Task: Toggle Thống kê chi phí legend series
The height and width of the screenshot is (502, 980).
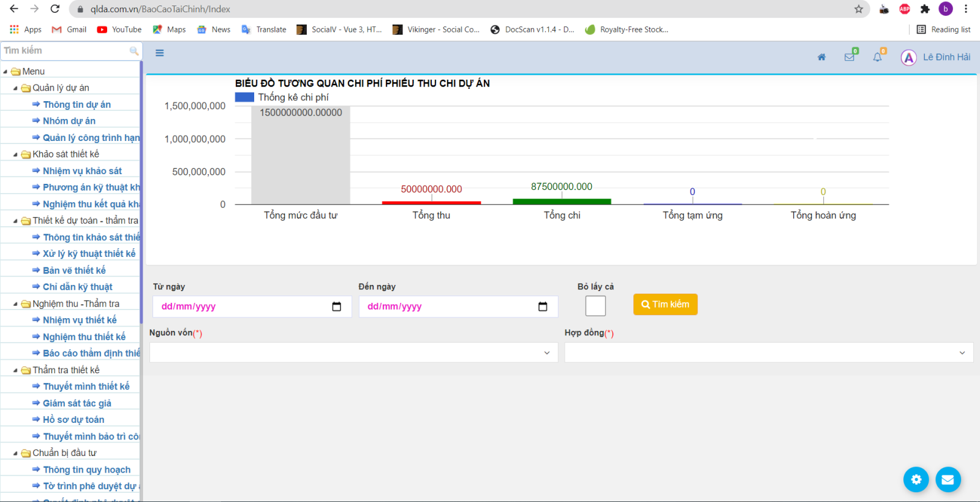Action: click(x=244, y=97)
